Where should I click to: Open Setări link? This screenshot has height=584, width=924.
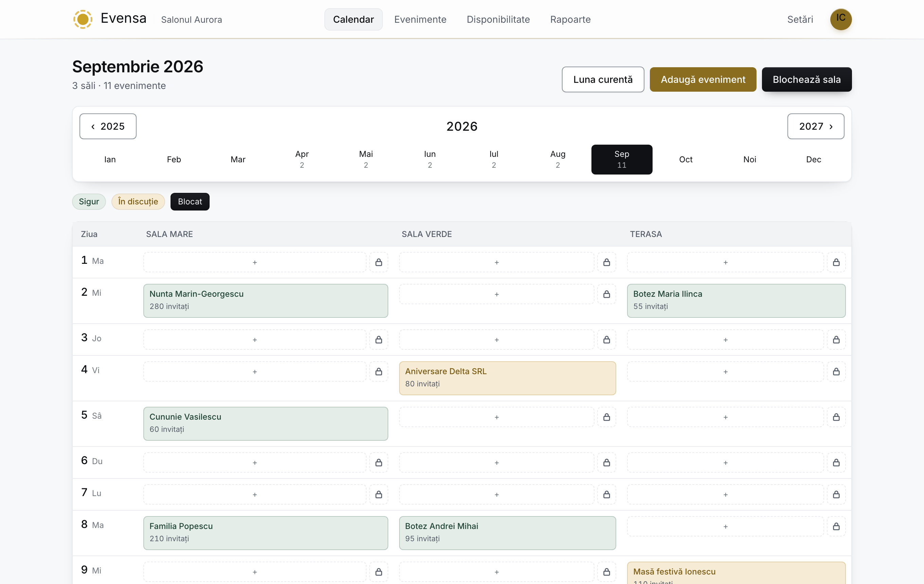[x=800, y=19]
